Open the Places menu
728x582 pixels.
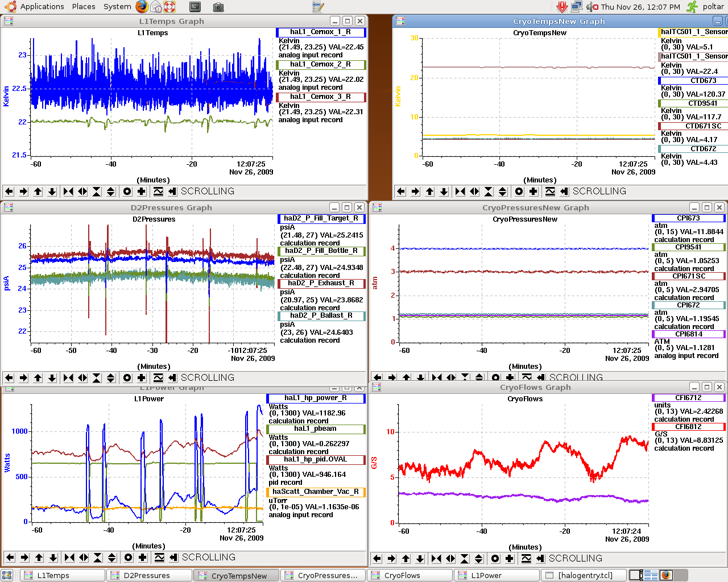tap(84, 7)
